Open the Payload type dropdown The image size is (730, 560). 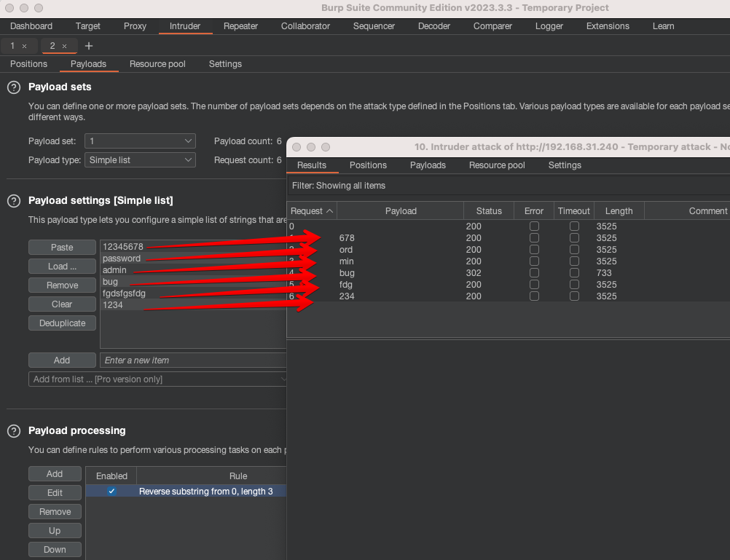(140, 160)
